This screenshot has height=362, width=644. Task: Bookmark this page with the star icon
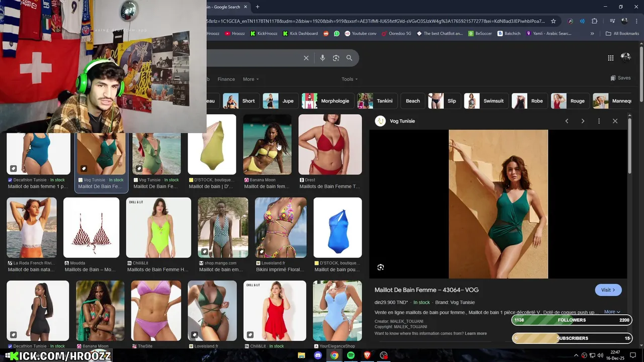pos(553,21)
